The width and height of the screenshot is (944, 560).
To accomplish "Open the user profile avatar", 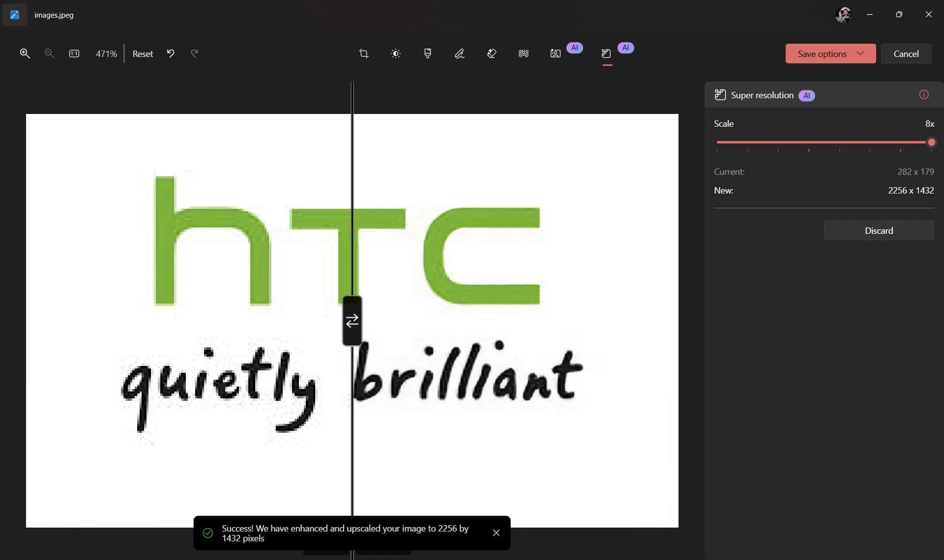I will [843, 15].
